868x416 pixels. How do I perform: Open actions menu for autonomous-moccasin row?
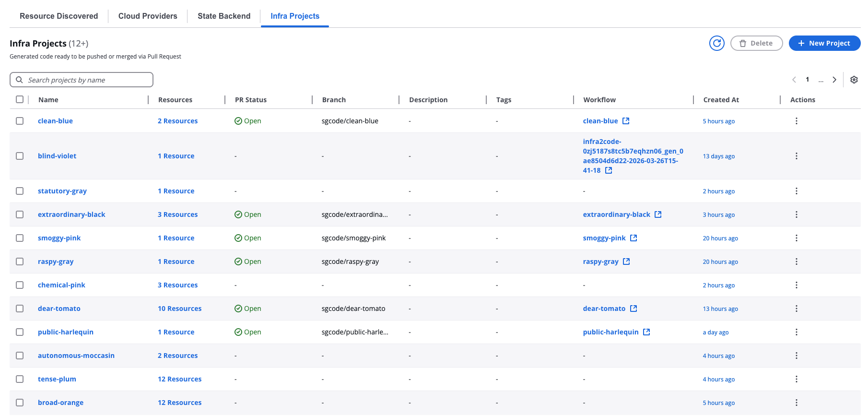coord(796,356)
